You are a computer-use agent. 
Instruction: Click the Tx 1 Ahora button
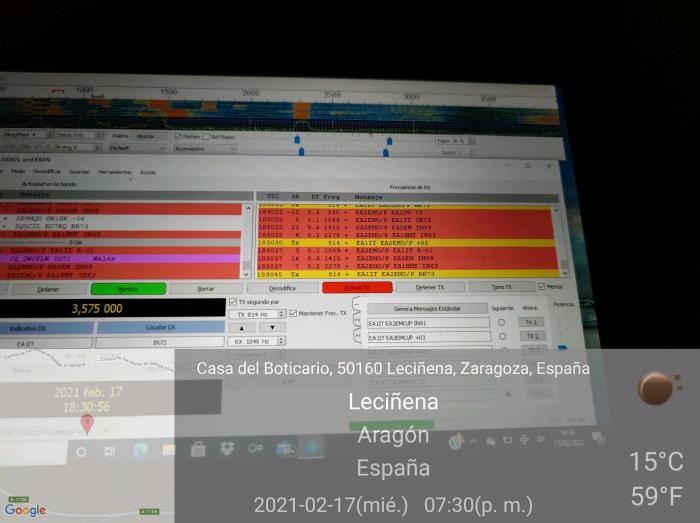pos(531,322)
